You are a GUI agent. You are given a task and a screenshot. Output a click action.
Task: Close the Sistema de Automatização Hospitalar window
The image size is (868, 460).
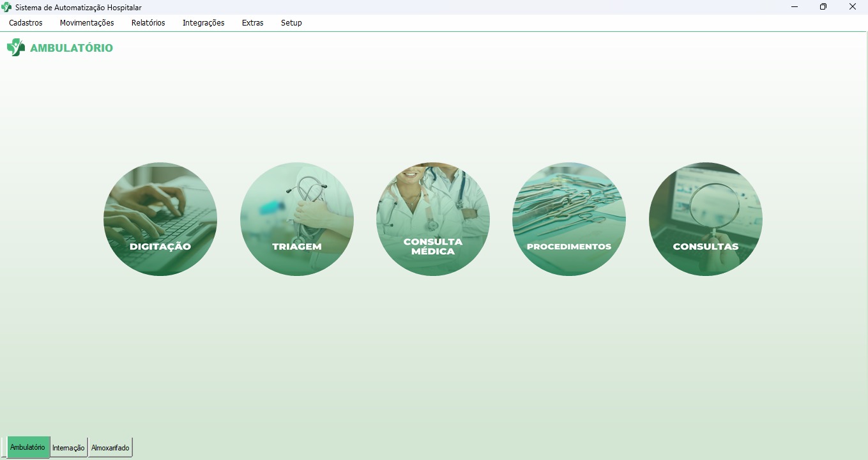coord(853,7)
